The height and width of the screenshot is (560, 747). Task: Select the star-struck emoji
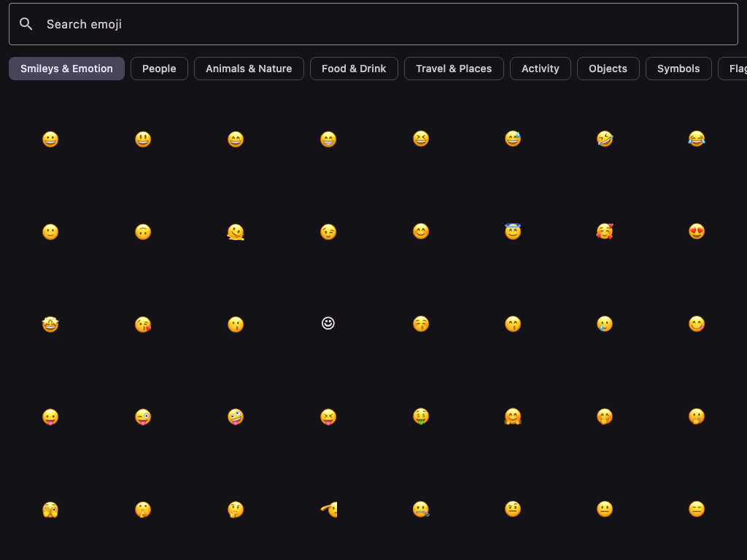(50, 324)
